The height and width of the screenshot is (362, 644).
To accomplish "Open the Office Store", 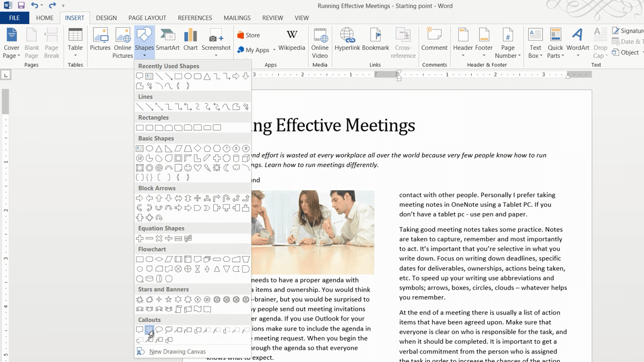I will point(250,35).
